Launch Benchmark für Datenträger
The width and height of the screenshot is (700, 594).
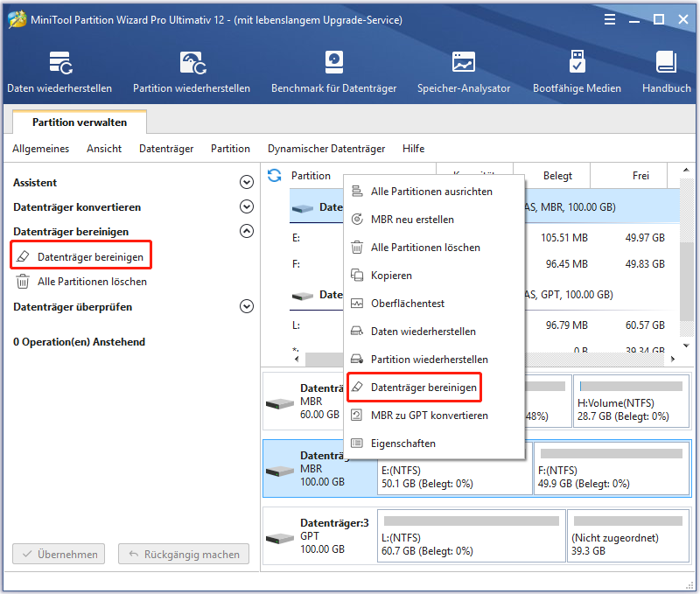tap(333, 73)
